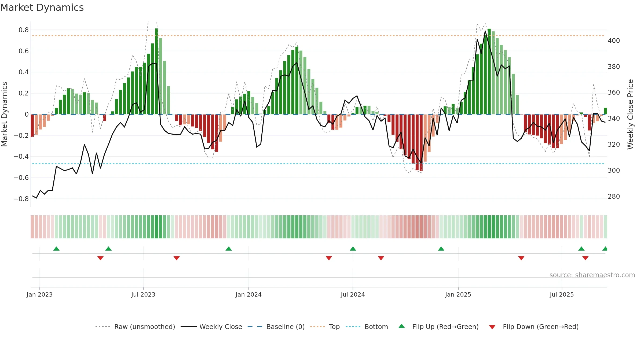
Task: Select the flip-up triangle in Aug 2025
Action: tap(581, 249)
